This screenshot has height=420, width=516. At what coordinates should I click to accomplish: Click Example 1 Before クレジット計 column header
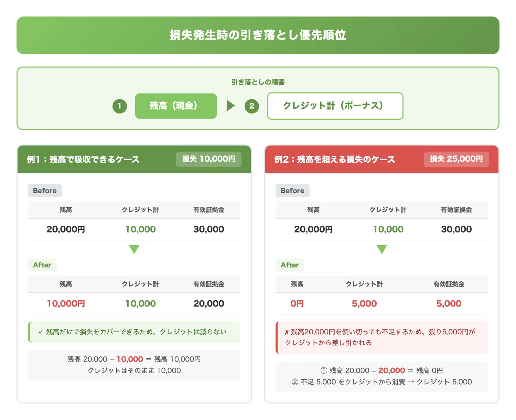(140, 210)
